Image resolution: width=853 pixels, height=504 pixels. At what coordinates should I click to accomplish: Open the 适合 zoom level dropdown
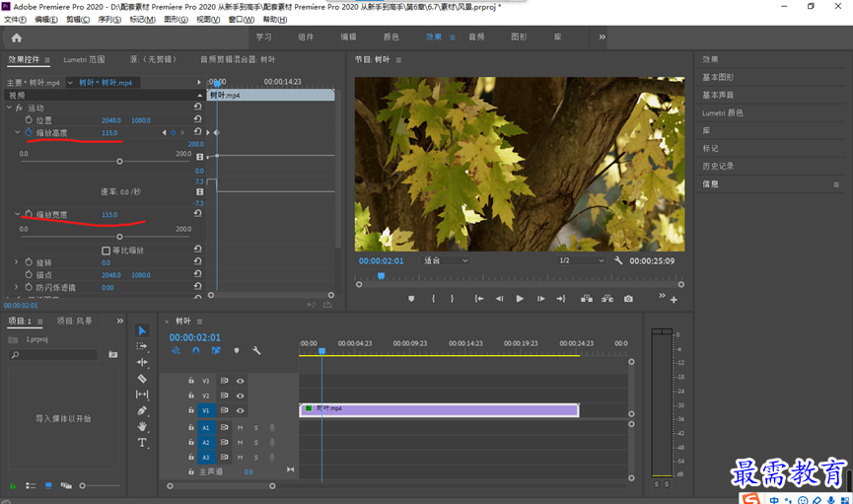(445, 260)
